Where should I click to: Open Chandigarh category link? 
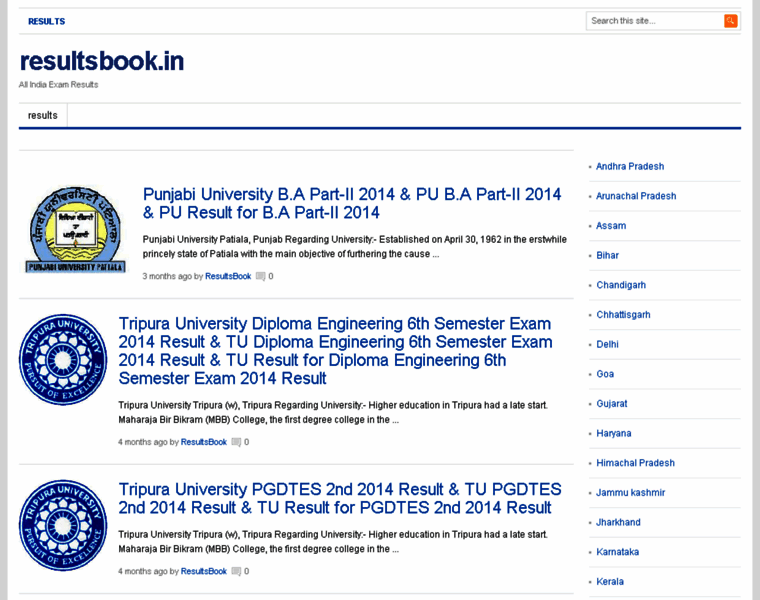point(621,285)
